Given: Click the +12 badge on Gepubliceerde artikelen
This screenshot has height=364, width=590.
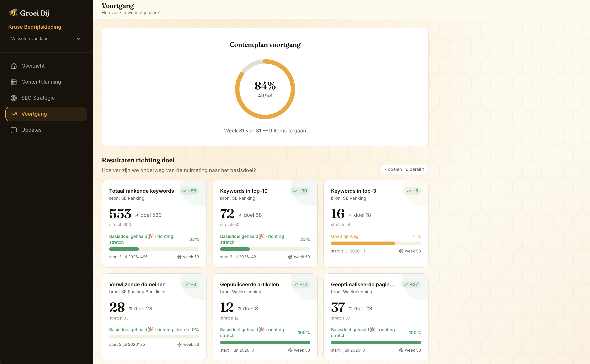Looking at the screenshot, I should click(301, 285).
